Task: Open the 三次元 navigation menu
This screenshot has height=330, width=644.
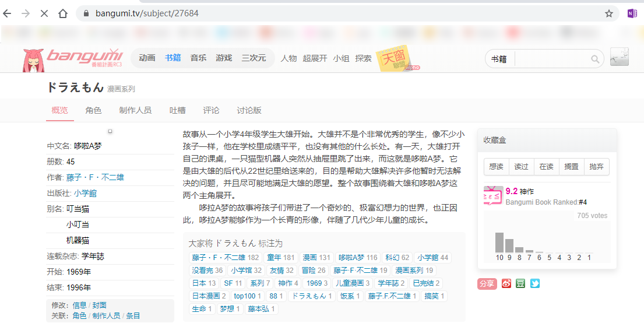Action: [254, 58]
